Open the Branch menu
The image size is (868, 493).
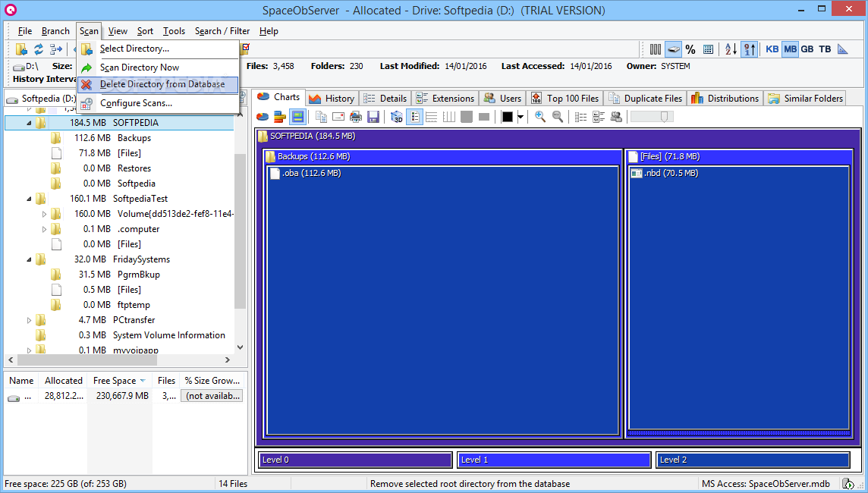coord(55,31)
